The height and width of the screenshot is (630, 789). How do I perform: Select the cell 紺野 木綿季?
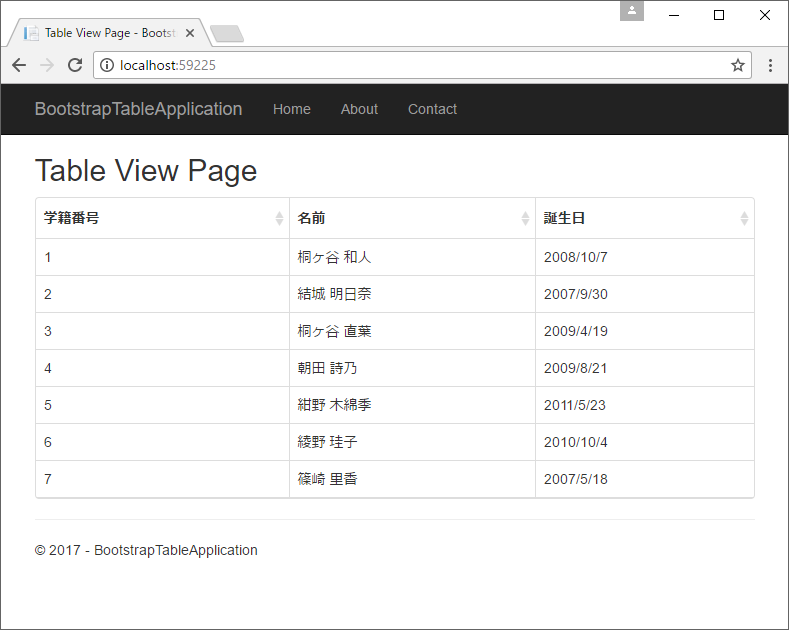412,405
